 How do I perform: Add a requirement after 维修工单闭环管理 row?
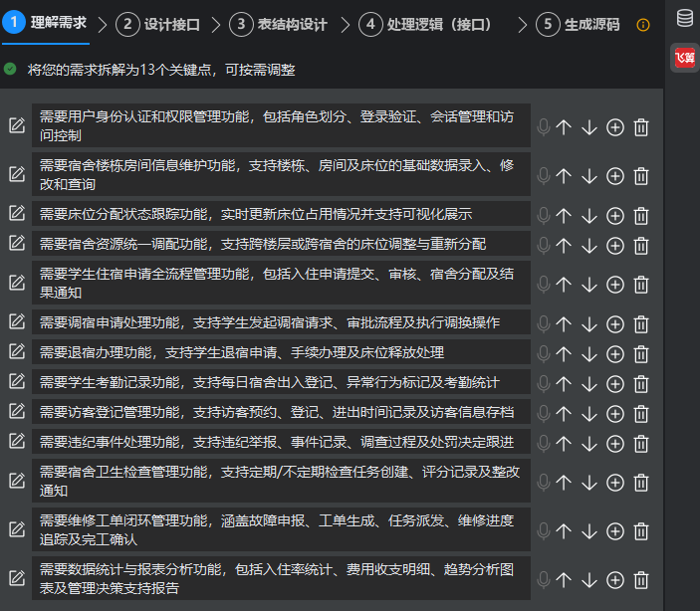(x=615, y=531)
